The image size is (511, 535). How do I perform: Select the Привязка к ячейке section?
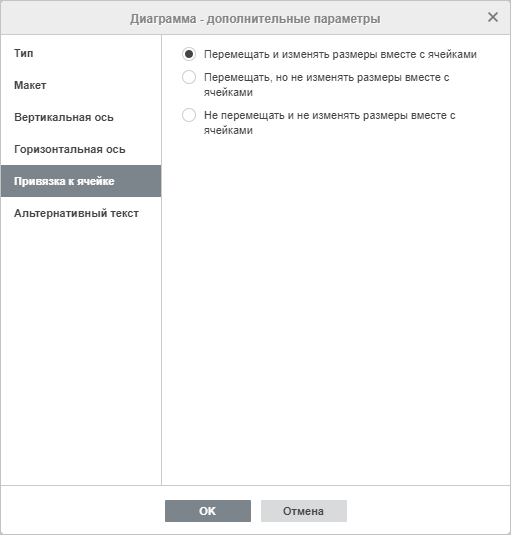pos(81,181)
